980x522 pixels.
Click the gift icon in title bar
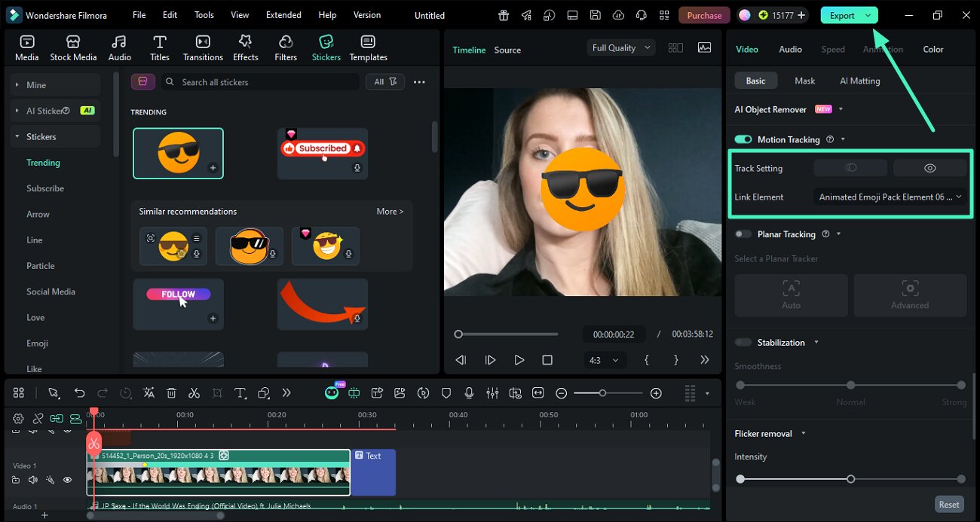(x=503, y=15)
